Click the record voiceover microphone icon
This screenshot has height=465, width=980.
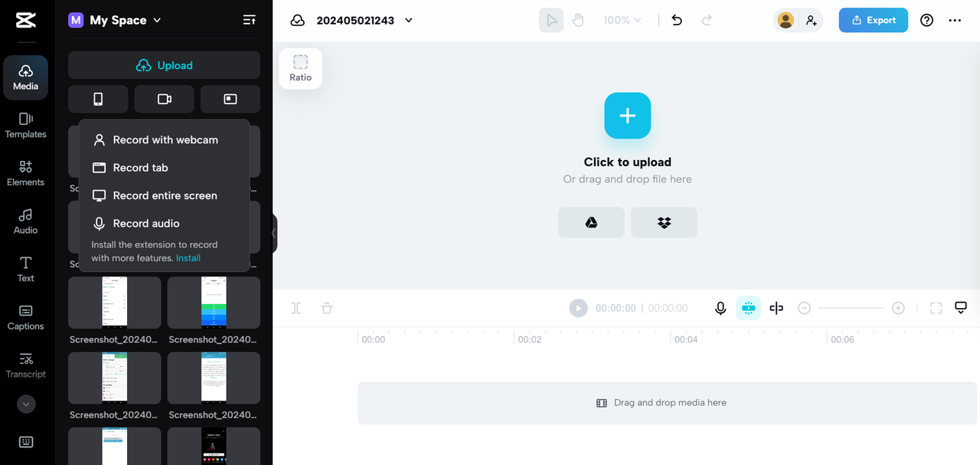coord(720,308)
